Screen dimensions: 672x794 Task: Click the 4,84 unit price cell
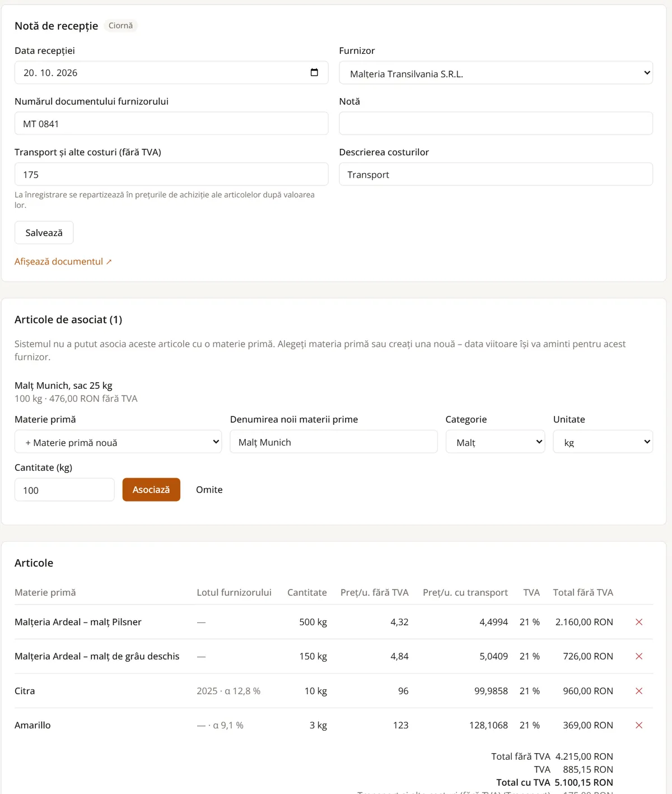pos(399,656)
